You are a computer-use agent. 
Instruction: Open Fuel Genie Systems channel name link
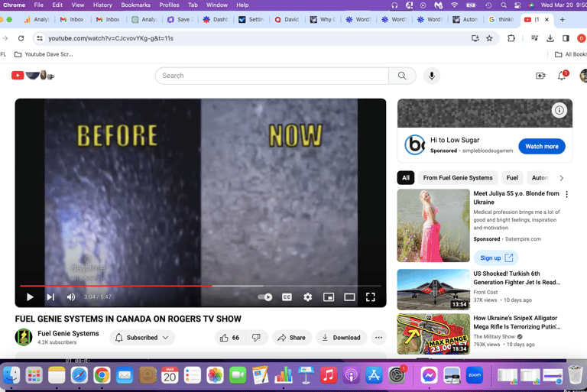tap(68, 333)
